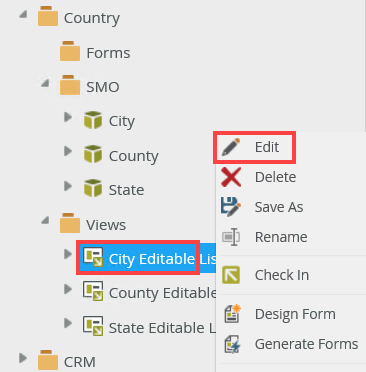The height and width of the screenshot is (372, 366).
Task: Click the red X Delete icon
Action: (231, 177)
